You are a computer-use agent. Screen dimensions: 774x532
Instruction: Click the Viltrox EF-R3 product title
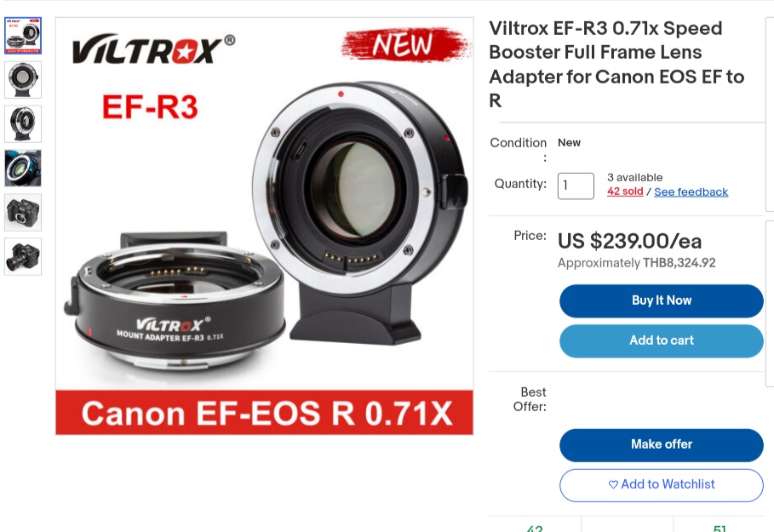tap(616, 64)
